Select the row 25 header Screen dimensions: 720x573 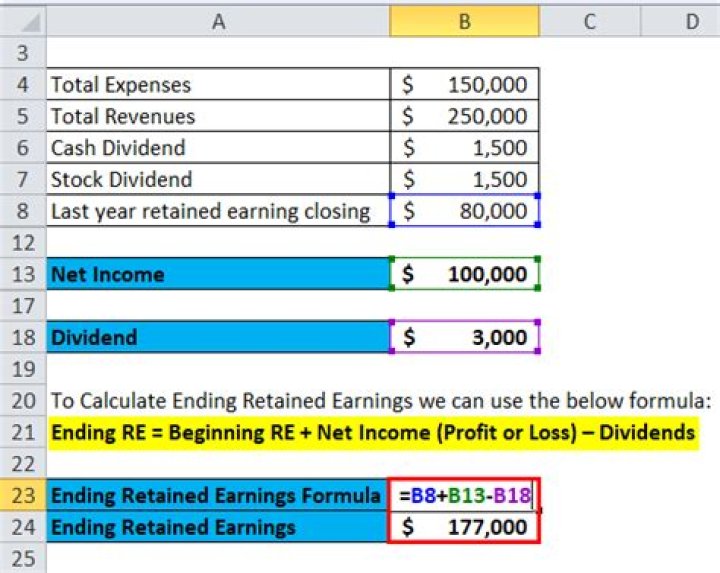pos(22,558)
